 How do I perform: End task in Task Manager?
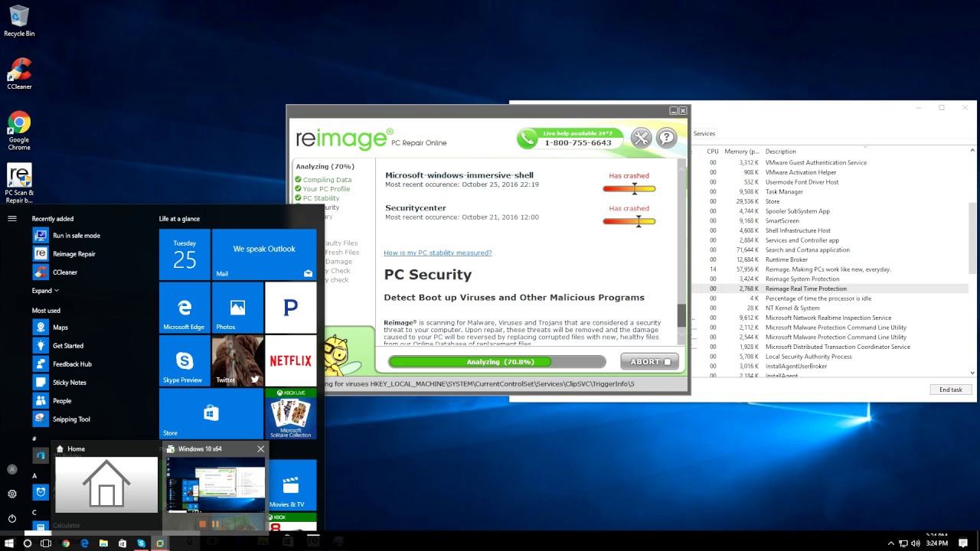pos(950,390)
